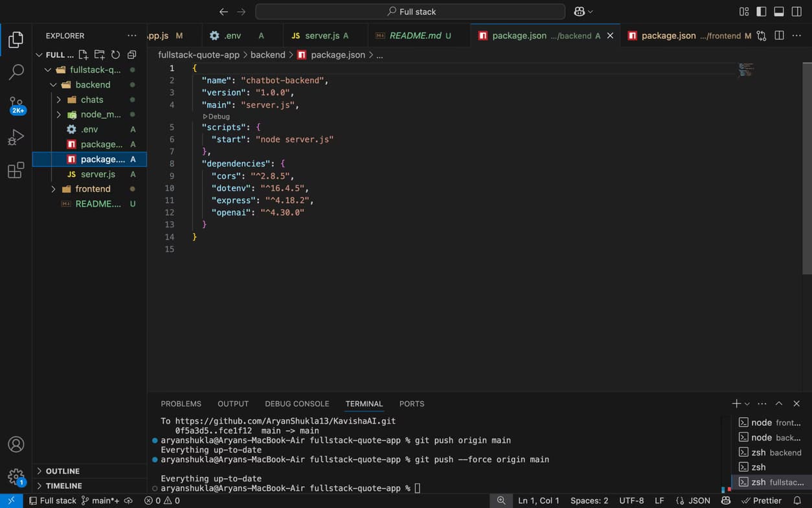Image resolution: width=812 pixels, height=508 pixels.
Task: Click the New File icon in Explorer
Action: click(84, 55)
